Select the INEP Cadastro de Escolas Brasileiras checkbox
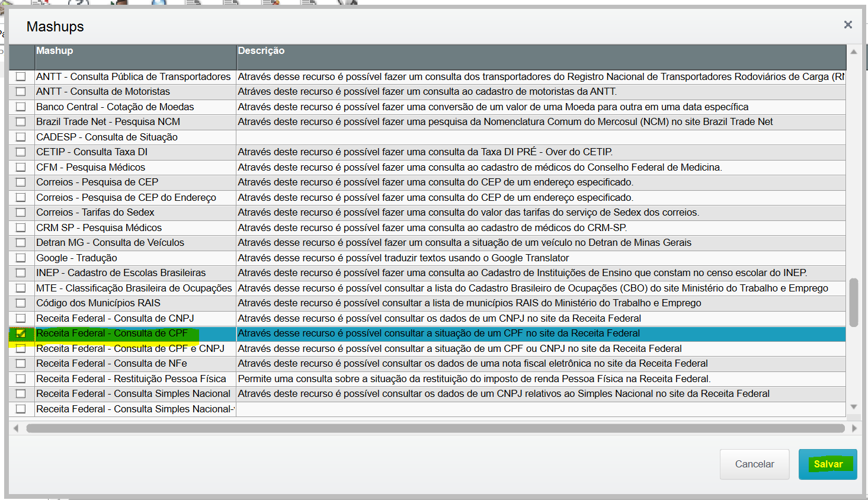 (x=21, y=273)
